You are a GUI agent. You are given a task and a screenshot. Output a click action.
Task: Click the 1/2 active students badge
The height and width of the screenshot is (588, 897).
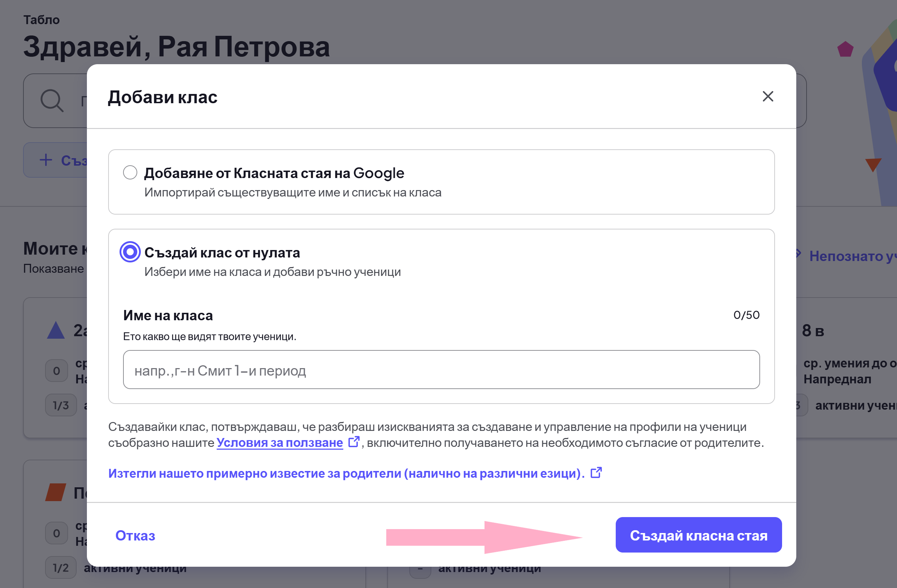(61, 567)
